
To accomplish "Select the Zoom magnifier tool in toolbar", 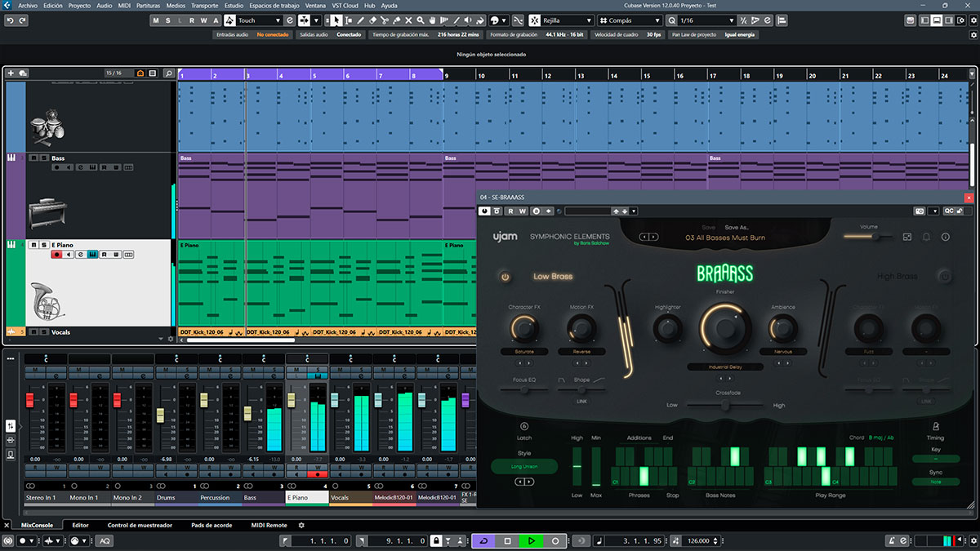I will (421, 20).
